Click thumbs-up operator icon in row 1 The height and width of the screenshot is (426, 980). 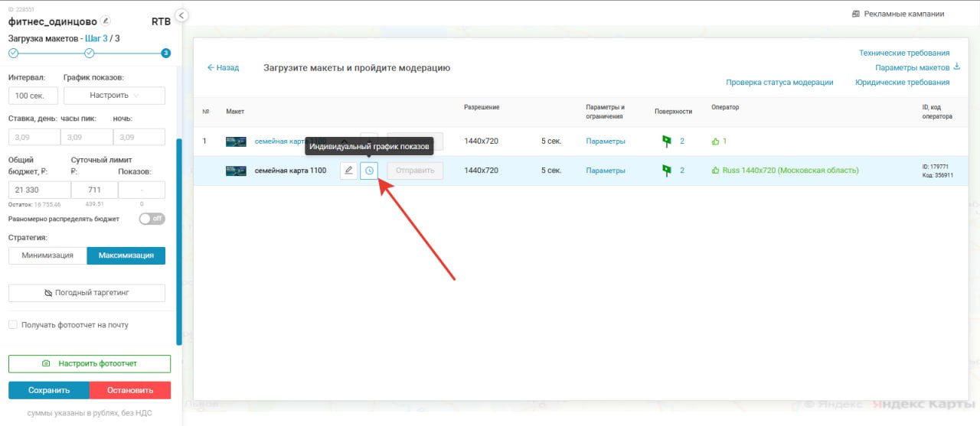click(x=716, y=141)
